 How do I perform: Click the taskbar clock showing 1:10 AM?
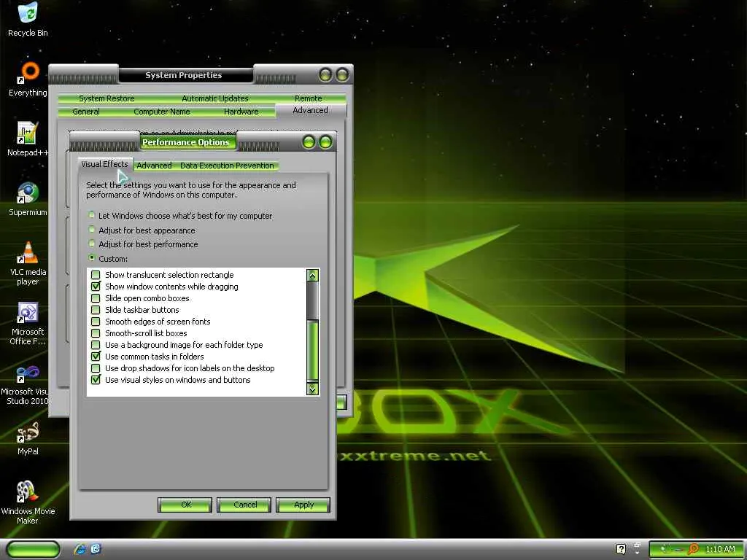pos(720,549)
